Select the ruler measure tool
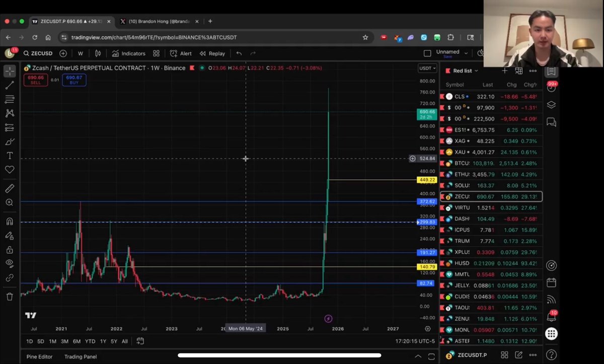Viewport: 604px width, 364px height. (10, 188)
